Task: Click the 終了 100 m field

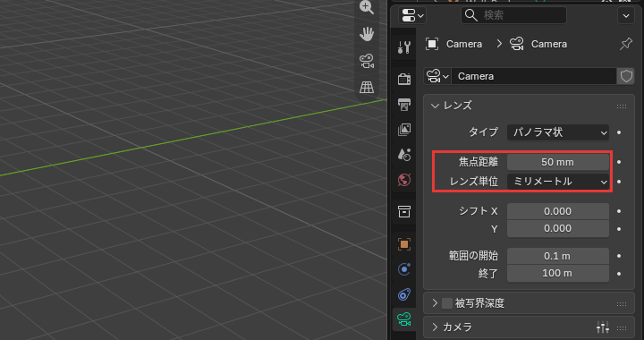Action: (x=558, y=273)
